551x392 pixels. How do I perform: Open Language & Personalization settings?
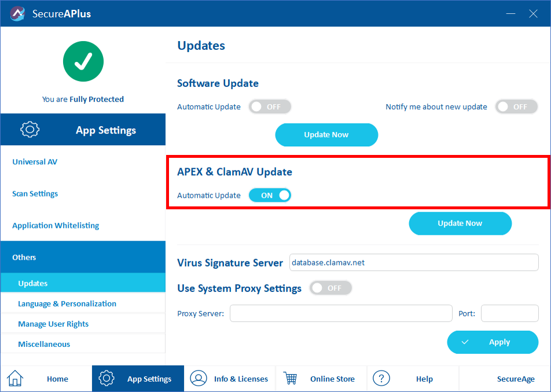tap(67, 304)
